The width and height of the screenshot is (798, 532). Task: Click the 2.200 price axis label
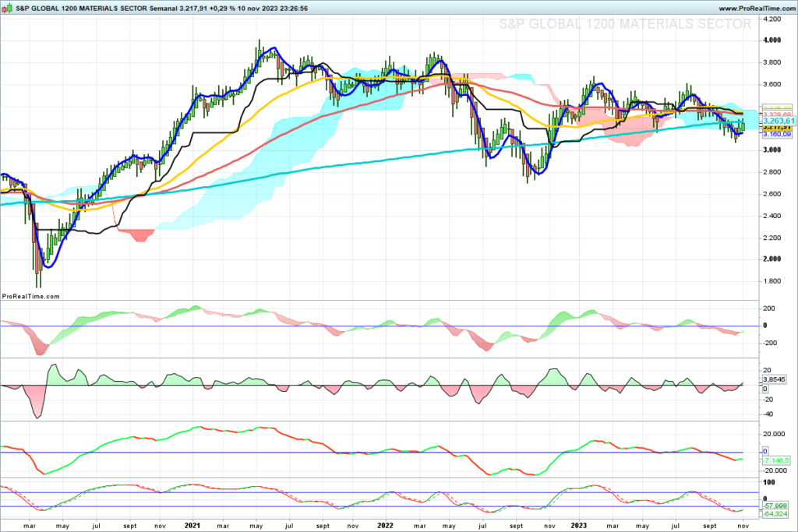tap(772, 238)
